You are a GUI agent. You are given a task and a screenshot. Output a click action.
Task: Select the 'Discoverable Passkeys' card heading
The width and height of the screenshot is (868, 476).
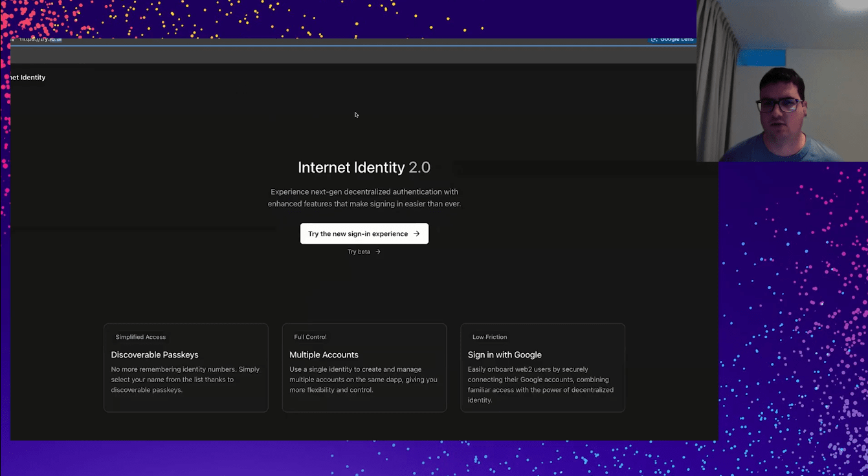pos(155,354)
